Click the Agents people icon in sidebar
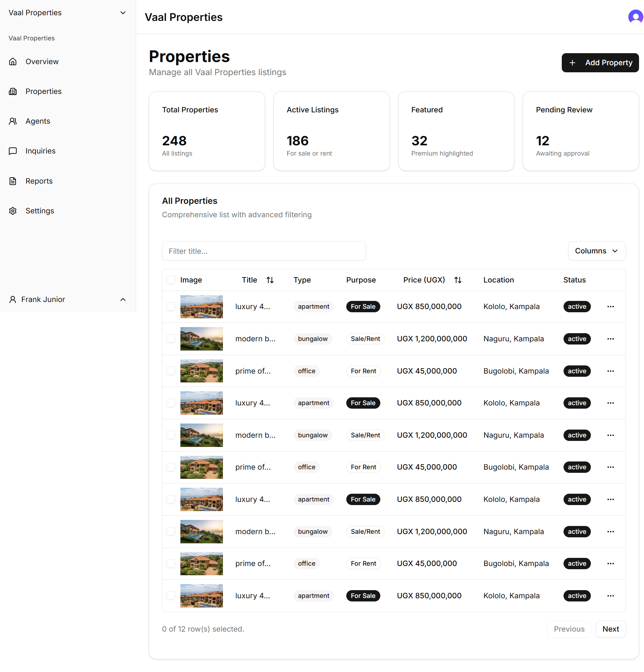 (13, 121)
